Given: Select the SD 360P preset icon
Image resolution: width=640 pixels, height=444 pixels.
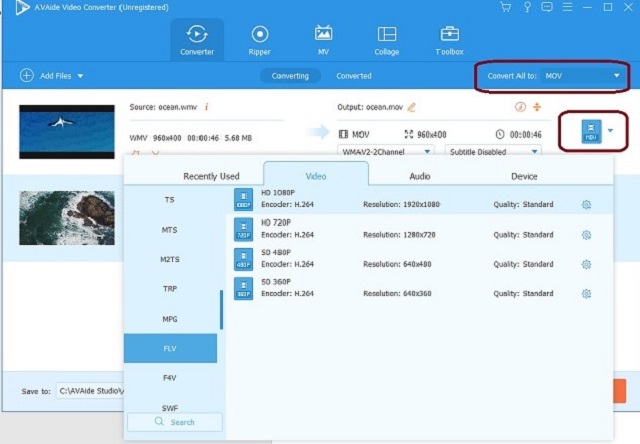Looking at the screenshot, I should pyautogui.click(x=243, y=289).
